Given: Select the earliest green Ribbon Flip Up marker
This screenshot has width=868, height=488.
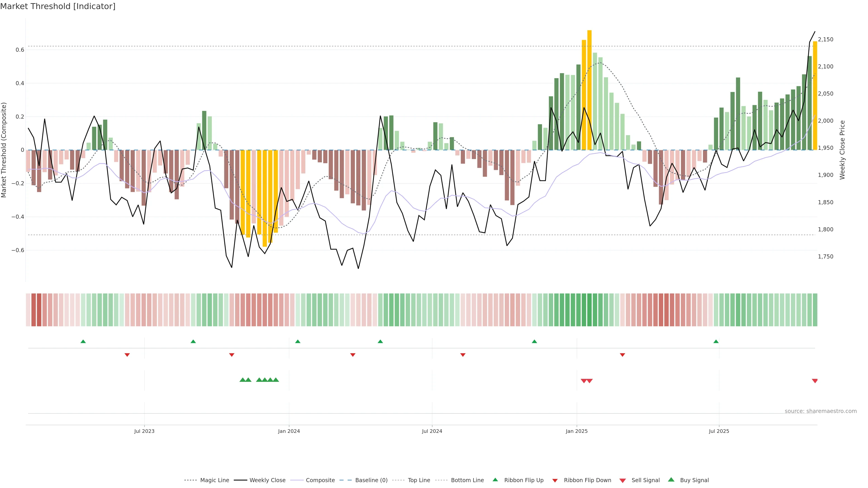Looking at the screenshot, I should [x=83, y=342].
